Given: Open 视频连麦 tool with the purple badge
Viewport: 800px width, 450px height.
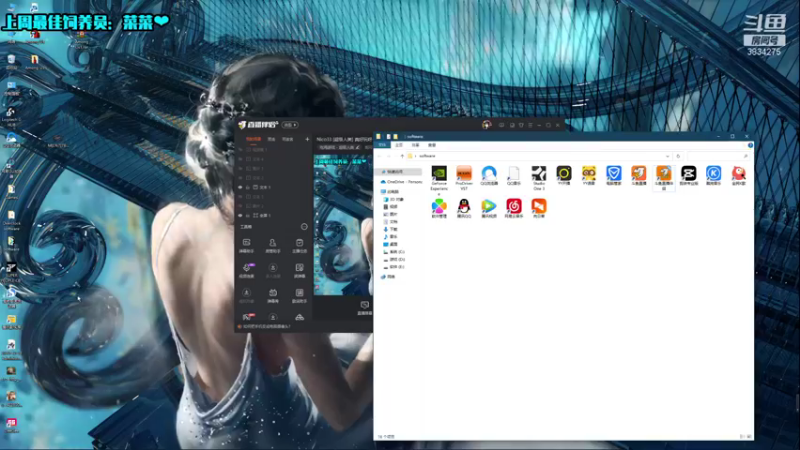Looking at the screenshot, I should [246, 270].
